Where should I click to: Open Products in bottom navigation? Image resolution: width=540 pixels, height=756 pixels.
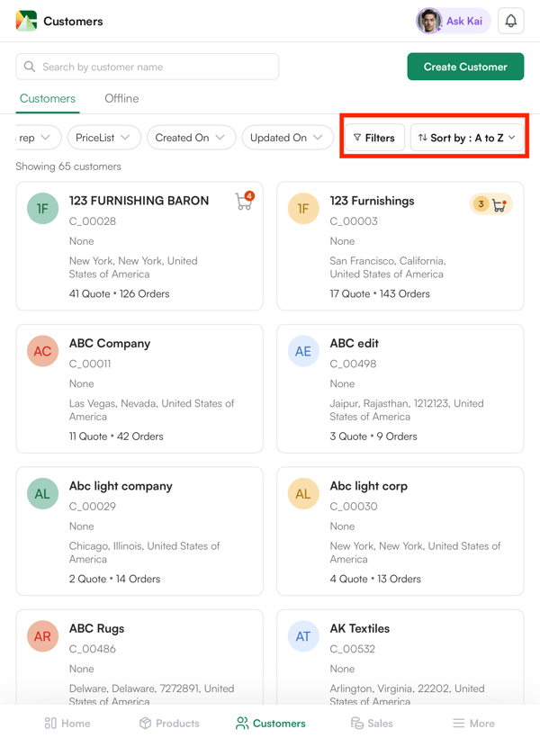point(169,723)
